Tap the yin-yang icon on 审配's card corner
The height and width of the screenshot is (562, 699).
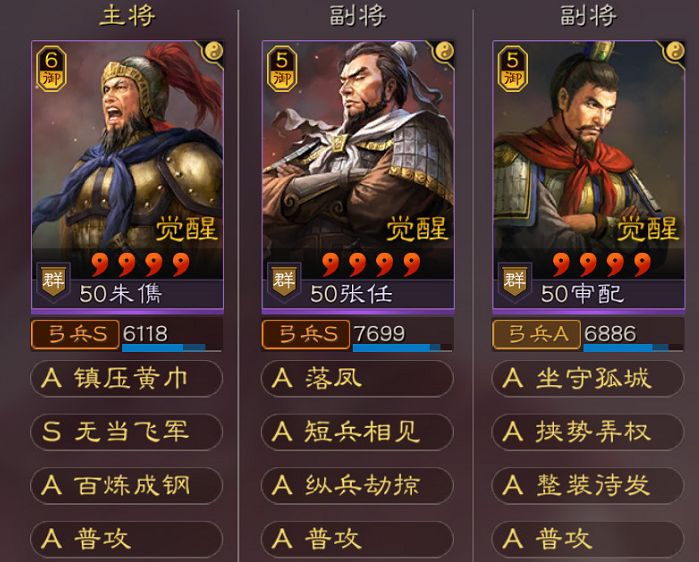click(x=675, y=51)
